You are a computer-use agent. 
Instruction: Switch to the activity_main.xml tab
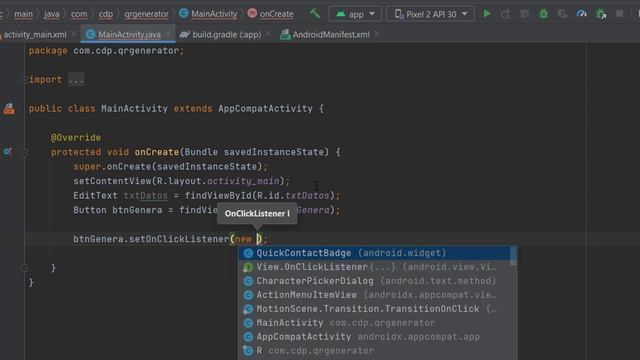[34, 35]
